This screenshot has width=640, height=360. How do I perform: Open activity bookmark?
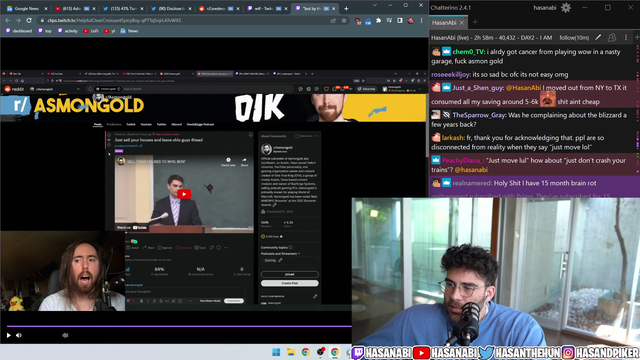(x=67, y=31)
